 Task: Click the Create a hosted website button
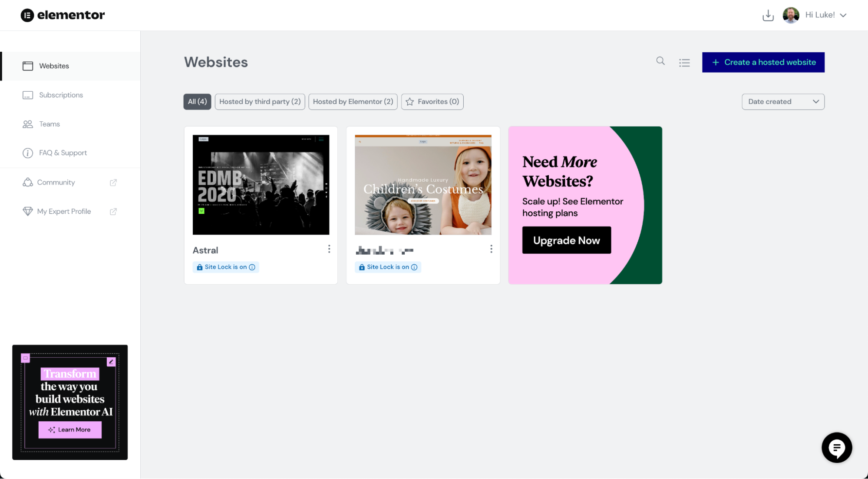[x=763, y=61]
